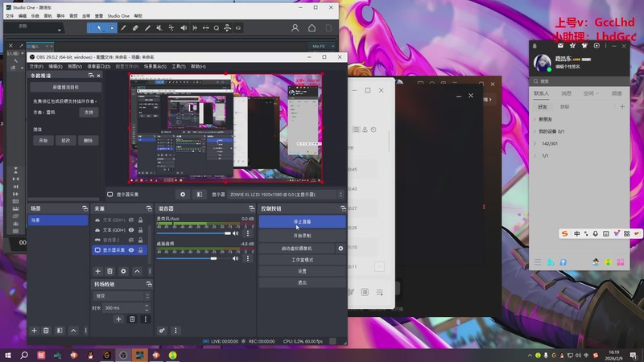The width and height of the screenshot is (644, 362).
Task: Select the Arrow tool in Studio One toolbar
Action: point(100,28)
